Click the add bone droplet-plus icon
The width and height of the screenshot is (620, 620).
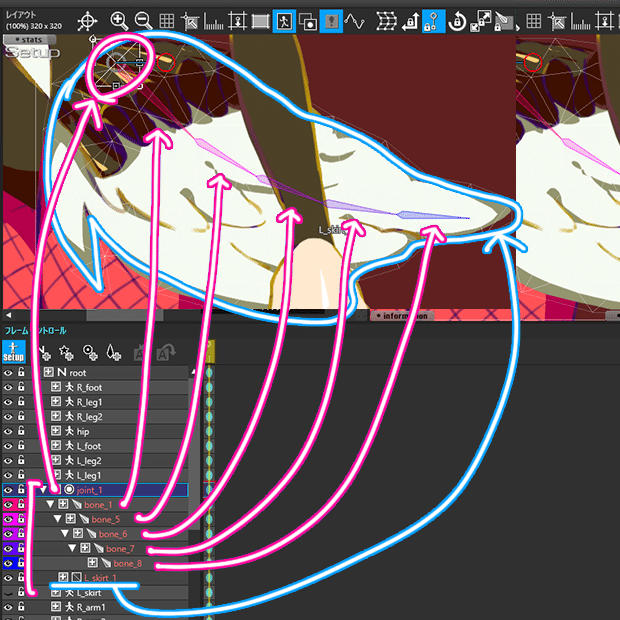113,352
